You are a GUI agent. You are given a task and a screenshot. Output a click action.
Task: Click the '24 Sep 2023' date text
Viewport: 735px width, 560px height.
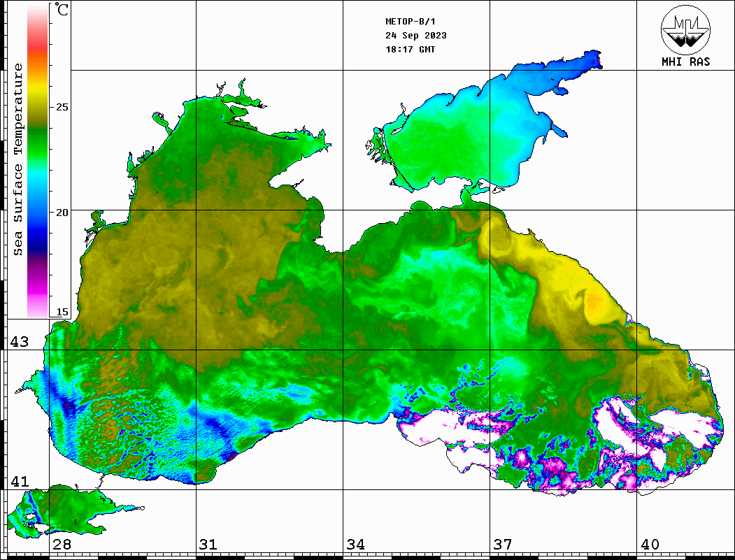[x=416, y=36]
